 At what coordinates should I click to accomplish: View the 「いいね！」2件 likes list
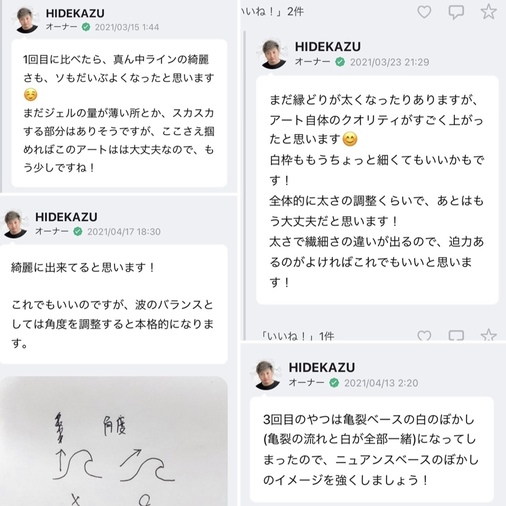[272, 12]
